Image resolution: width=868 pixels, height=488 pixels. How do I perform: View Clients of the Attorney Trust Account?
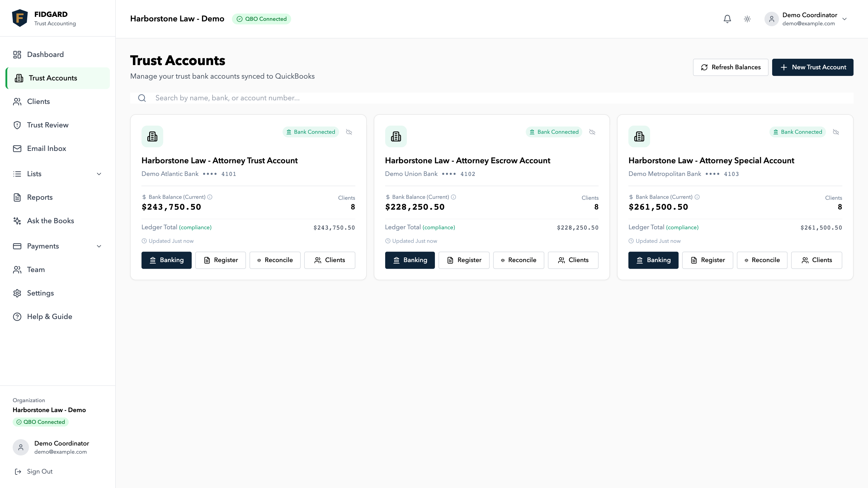click(x=329, y=260)
